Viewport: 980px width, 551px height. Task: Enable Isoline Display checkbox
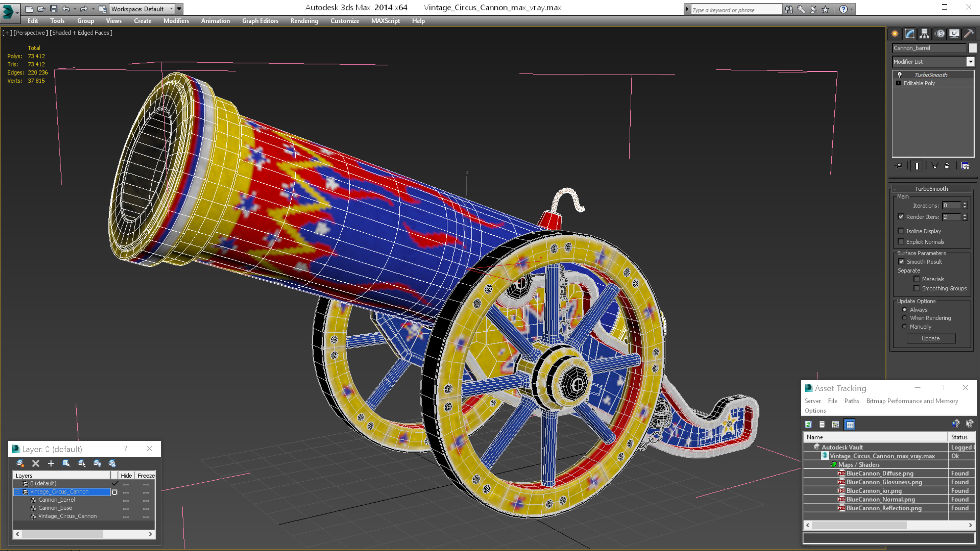(901, 231)
